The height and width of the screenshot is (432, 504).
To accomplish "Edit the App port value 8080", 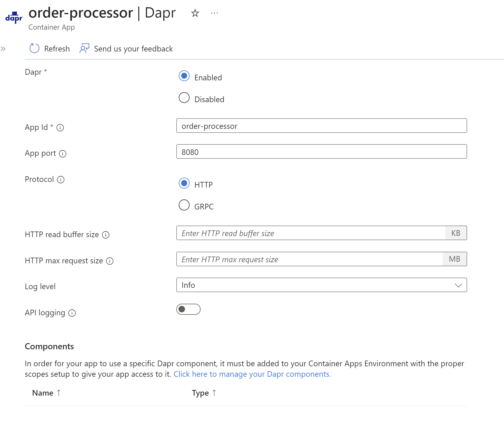I will (x=321, y=152).
